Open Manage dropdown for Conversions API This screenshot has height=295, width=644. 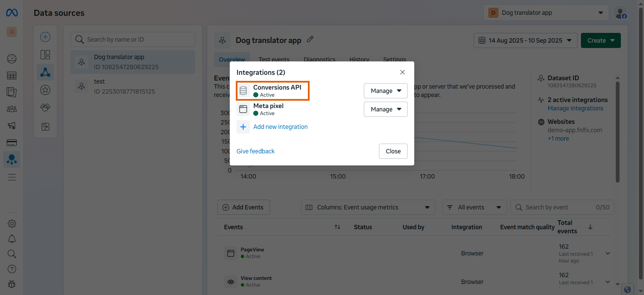click(x=386, y=91)
